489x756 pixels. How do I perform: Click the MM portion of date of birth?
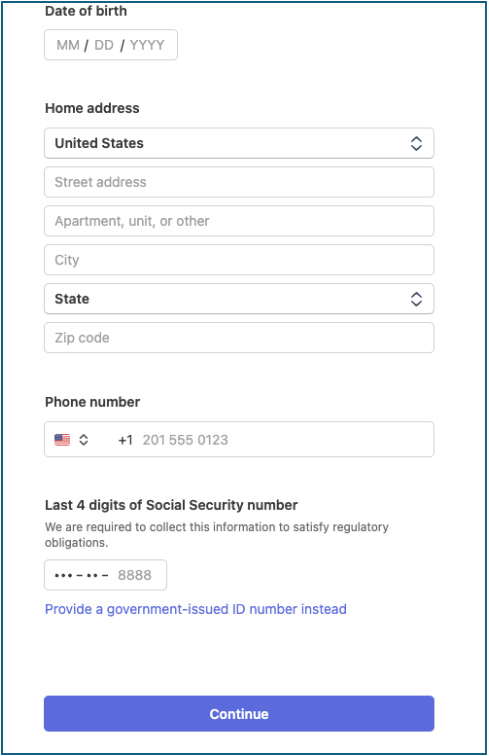point(68,45)
